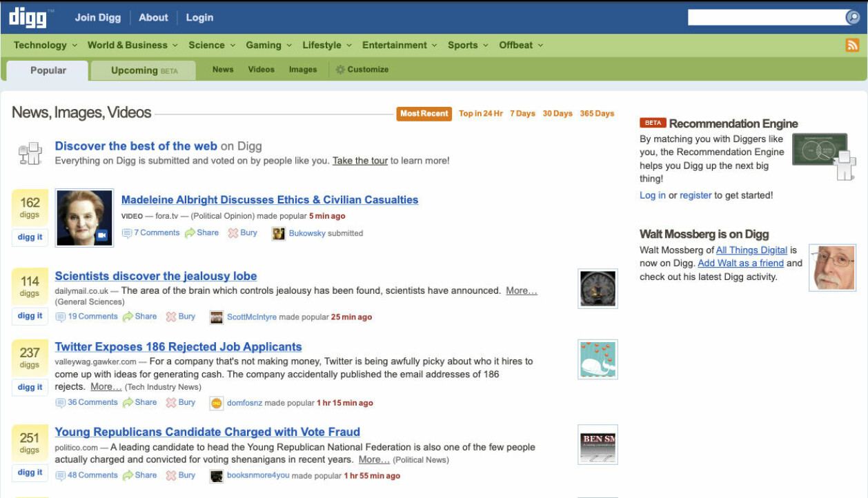The width and height of the screenshot is (868, 498).
Task: Click the Customize gear icon
Action: click(x=340, y=70)
